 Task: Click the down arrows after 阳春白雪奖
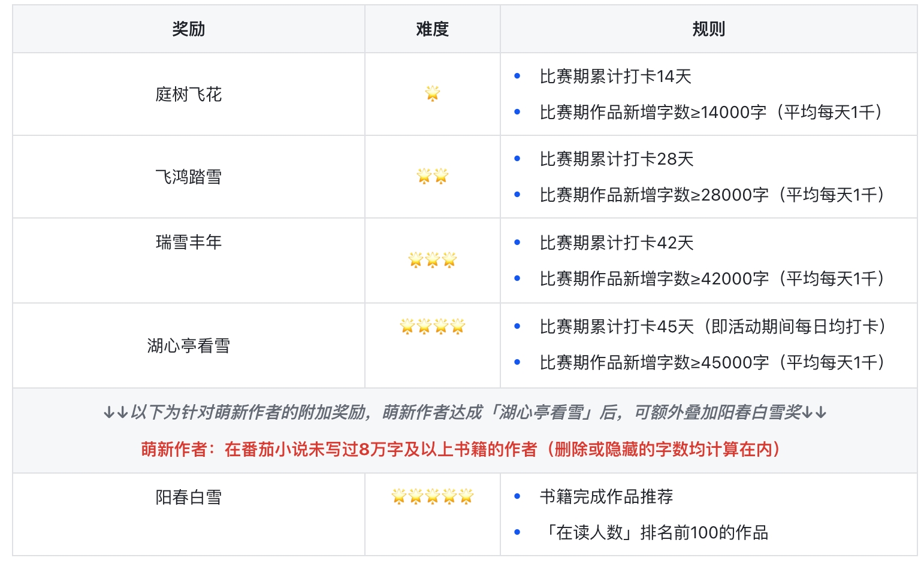point(814,413)
